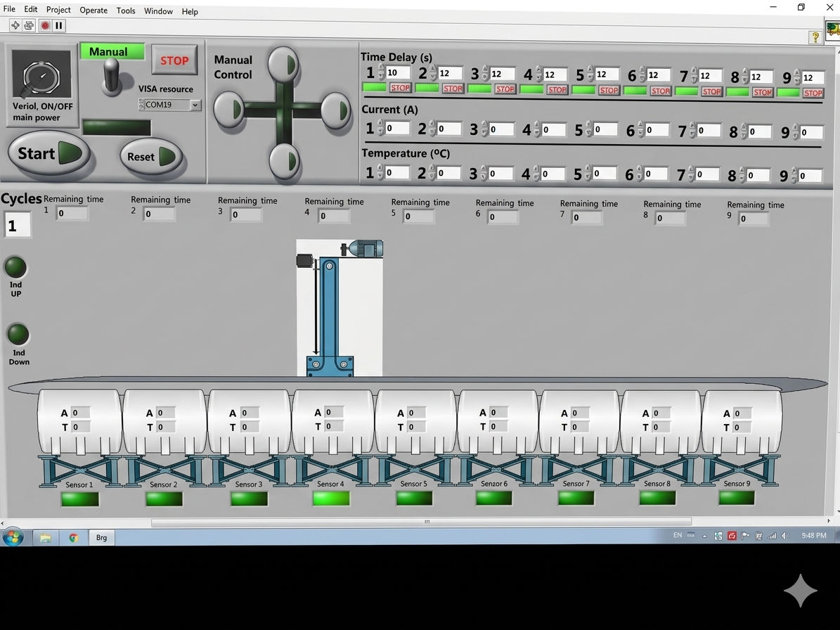Click the Run arrow in the toolbar

[x=15, y=25]
